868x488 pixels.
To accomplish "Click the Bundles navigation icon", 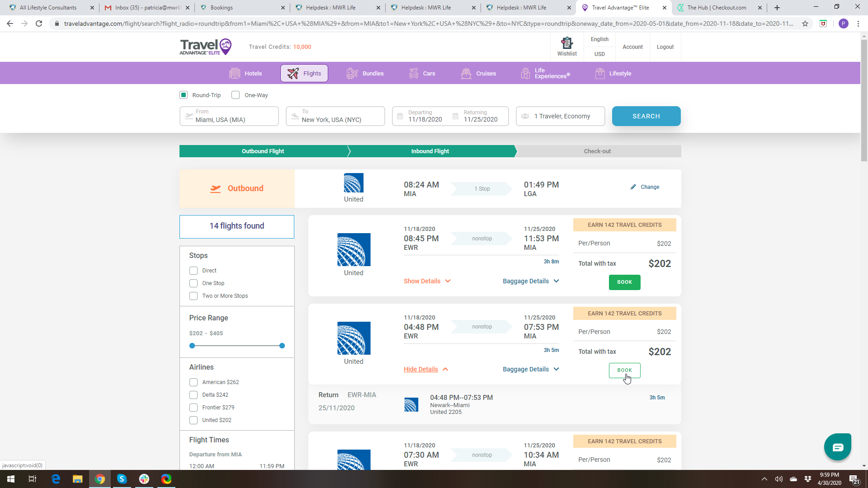I will click(x=352, y=73).
